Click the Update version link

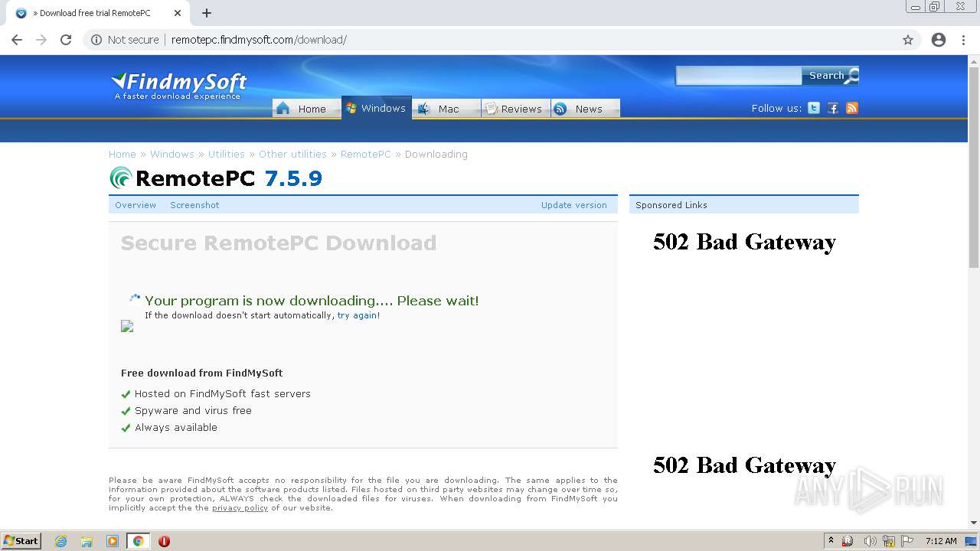(x=574, y=205)
